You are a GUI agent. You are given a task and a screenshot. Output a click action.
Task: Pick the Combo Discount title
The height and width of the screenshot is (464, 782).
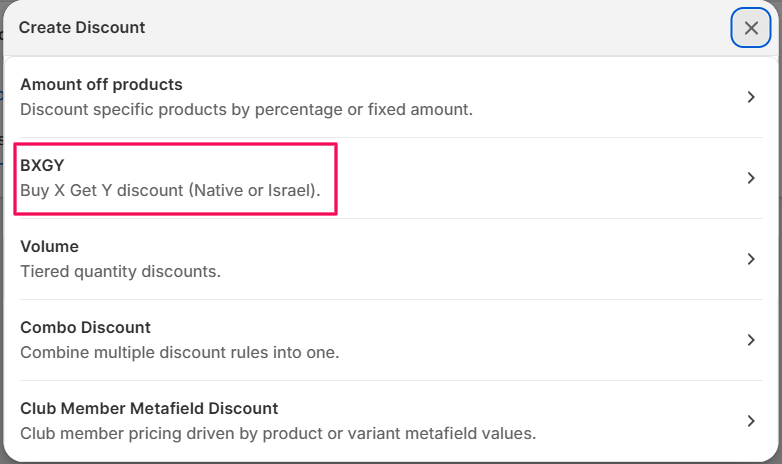[x=85, y=328]
